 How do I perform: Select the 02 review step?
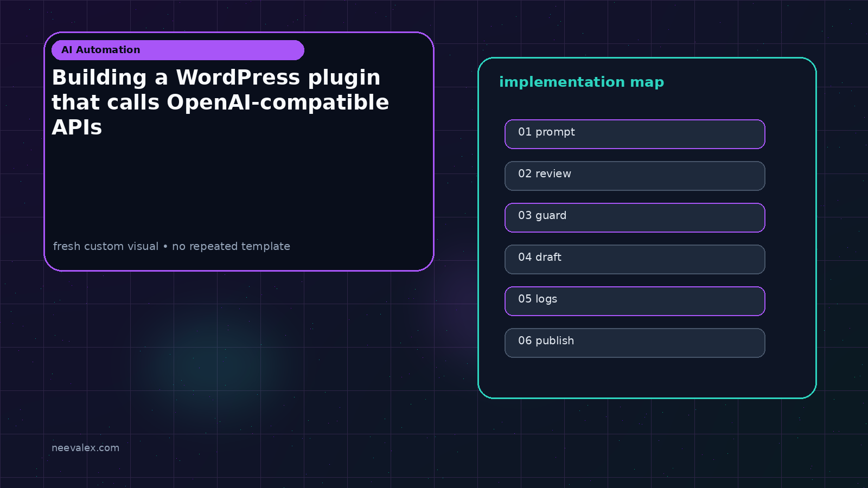click(635, 176)
